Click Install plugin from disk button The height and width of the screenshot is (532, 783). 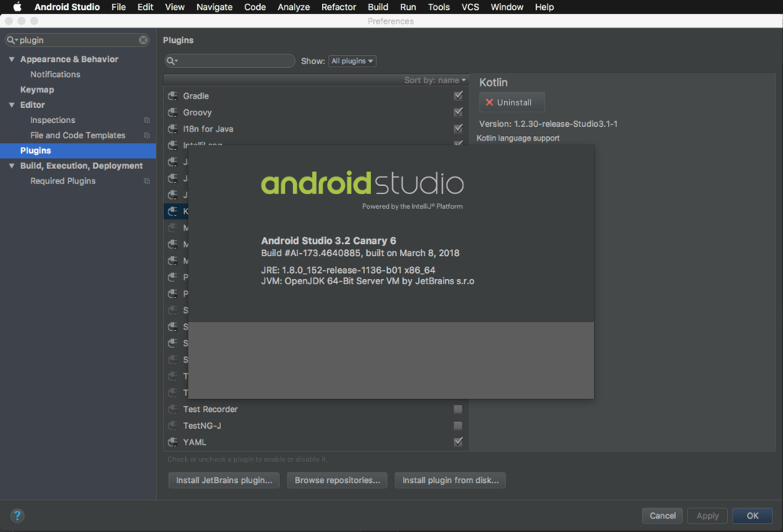(450, 480)
